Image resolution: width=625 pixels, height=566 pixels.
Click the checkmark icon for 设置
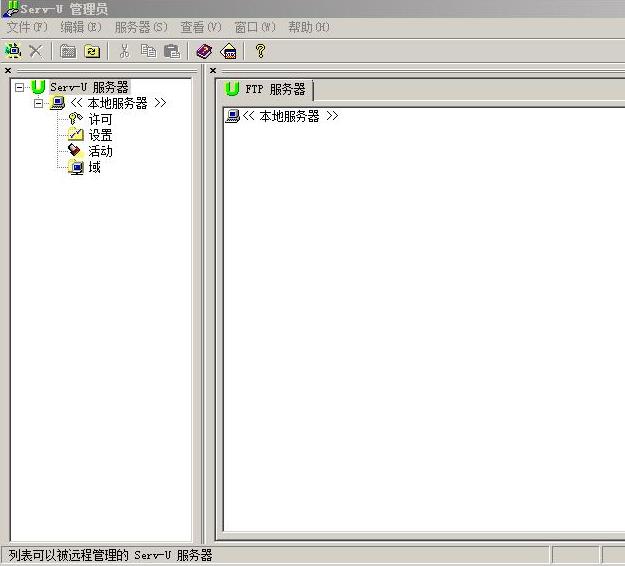76,135
